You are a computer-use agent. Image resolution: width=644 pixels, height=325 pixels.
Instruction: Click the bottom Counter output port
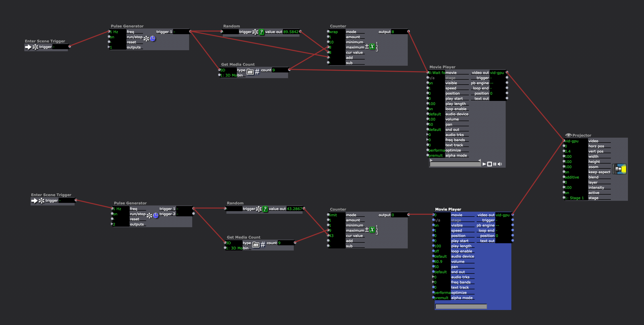coord(409,215)
